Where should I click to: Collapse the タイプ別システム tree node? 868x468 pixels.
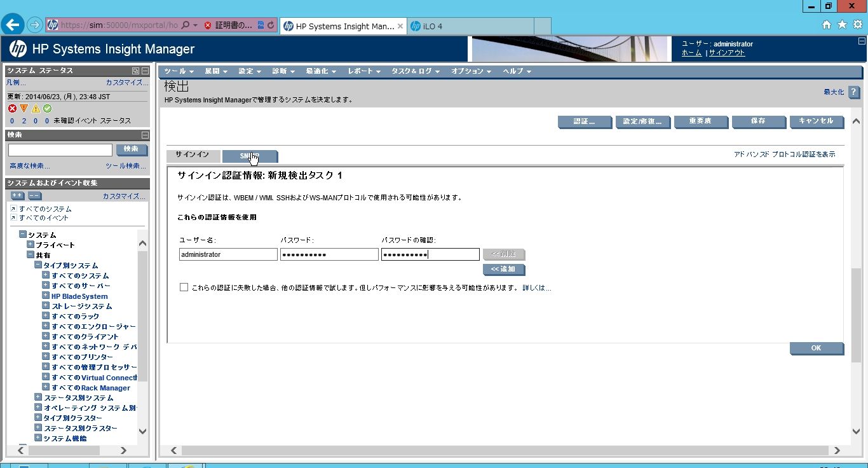pyautogui.click(x=38, y=265)
